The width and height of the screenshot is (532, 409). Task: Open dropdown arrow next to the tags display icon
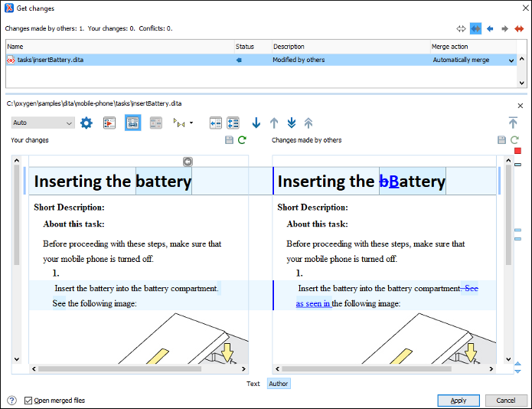[x=191, y=123]
